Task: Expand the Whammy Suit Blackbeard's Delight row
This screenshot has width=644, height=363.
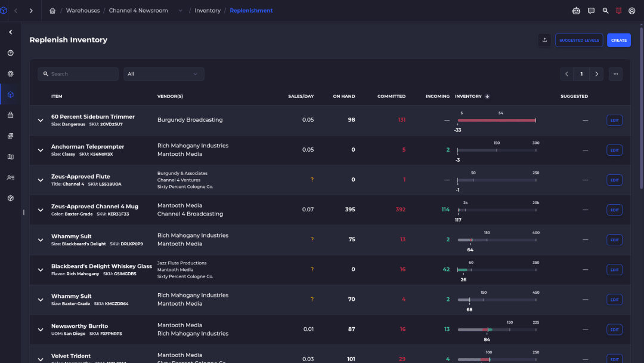Action: click(41, 240)
